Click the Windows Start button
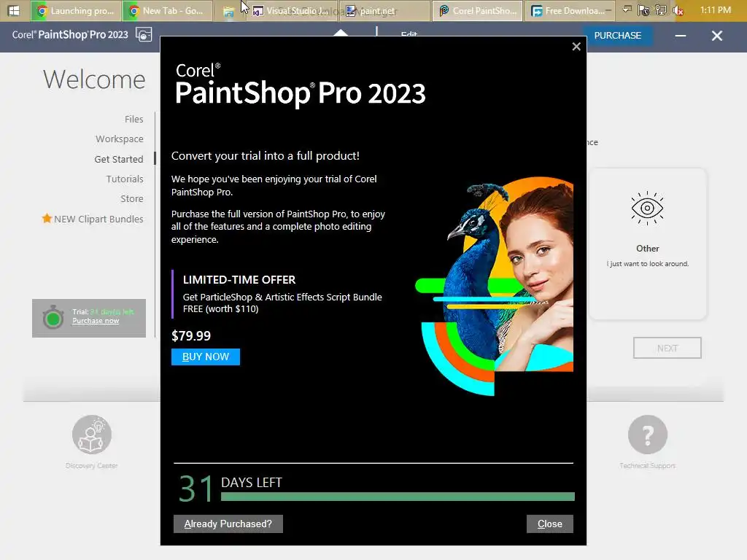 (13, 10)
